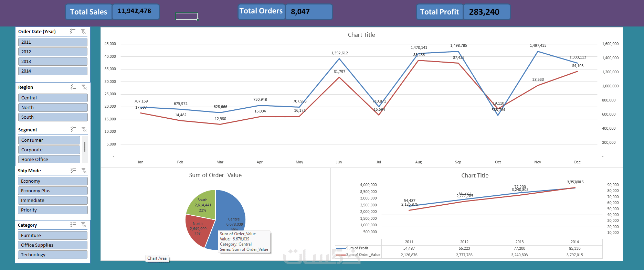Screen dimensions: 644x270
Task: Click the 8,047 orders value box
Action: [309, 12]
